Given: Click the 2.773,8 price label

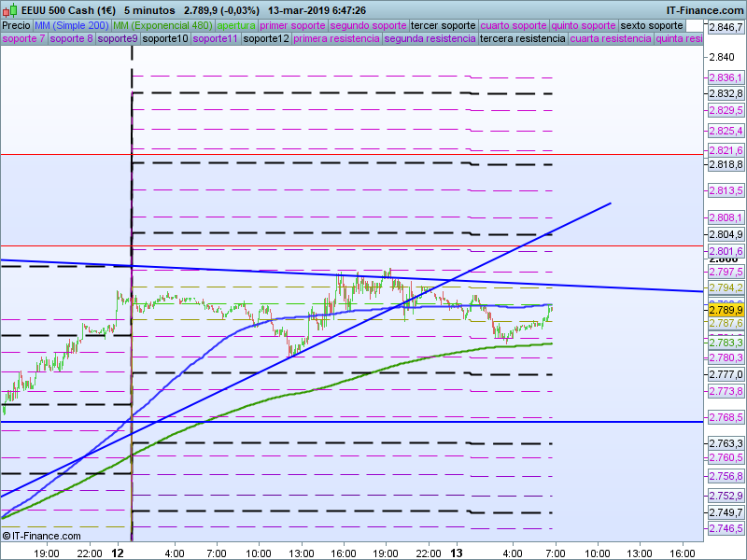Looking at the screenshot, I should tap(726, 391).
